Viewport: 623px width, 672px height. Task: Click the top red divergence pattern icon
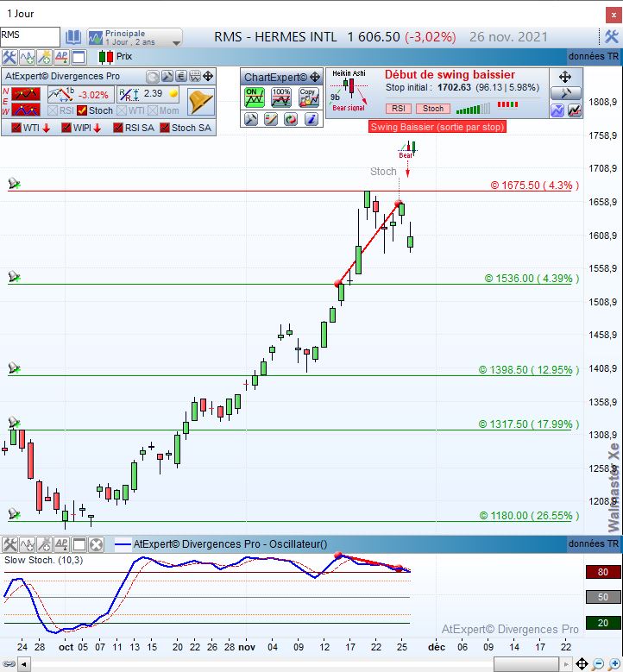(x=26, y=94)
